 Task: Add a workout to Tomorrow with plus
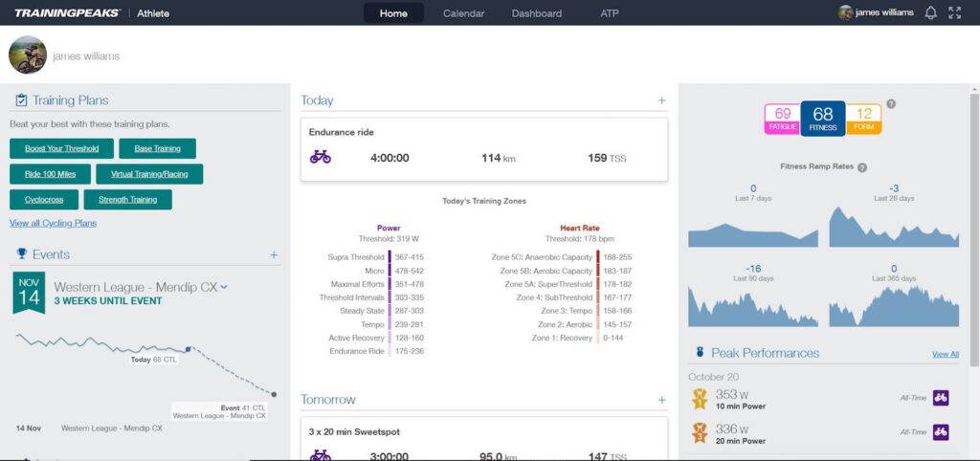[x=662, y=400]
